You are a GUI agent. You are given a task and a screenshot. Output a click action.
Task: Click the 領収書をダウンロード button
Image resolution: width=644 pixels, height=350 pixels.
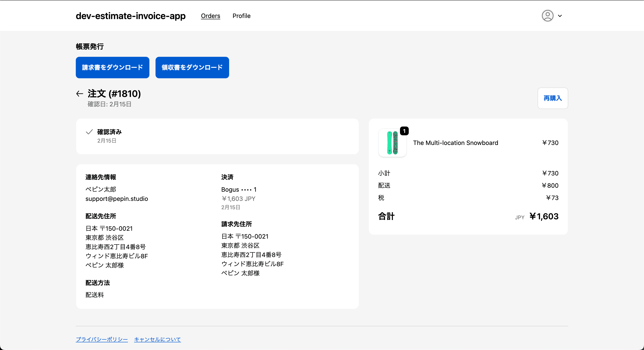(192, 67)
